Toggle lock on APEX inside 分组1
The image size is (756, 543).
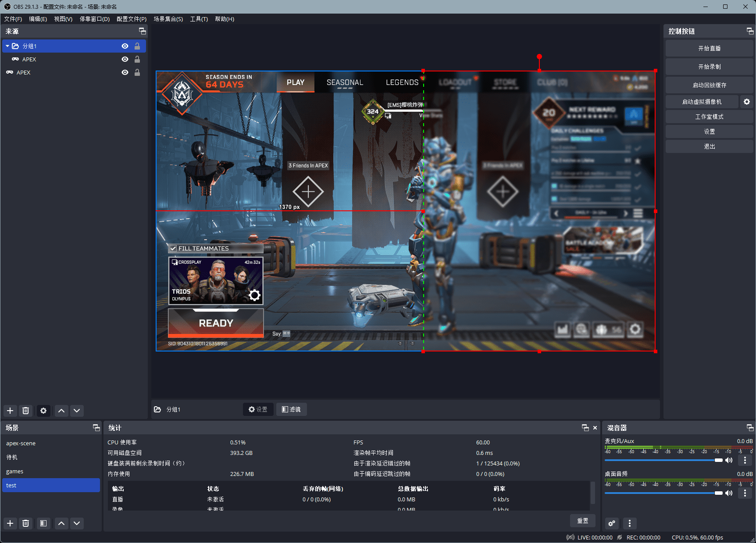point(137,59)
